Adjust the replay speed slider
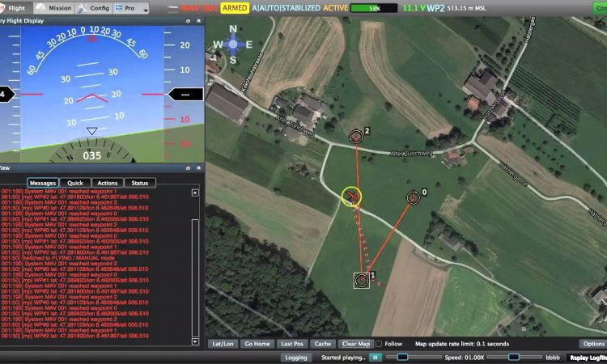The image size is (607, 364). 513,357
